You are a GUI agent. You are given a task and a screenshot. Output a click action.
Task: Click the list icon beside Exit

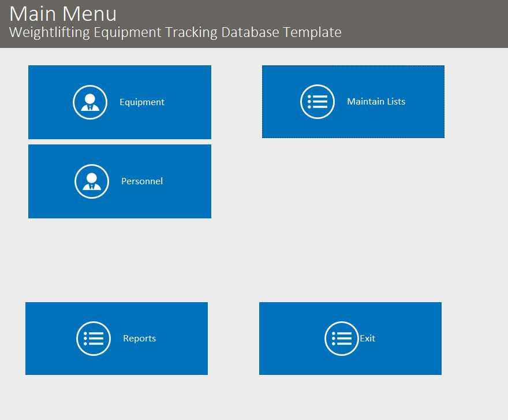[342, 339]
